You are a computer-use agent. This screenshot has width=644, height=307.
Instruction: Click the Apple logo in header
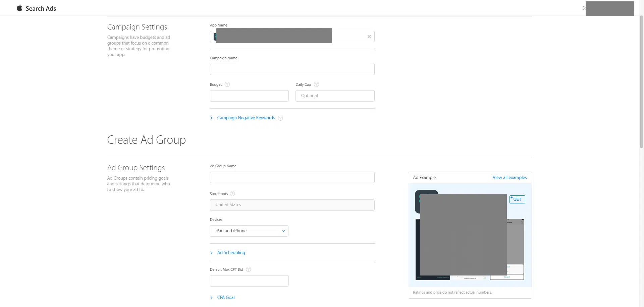point(19,8)
